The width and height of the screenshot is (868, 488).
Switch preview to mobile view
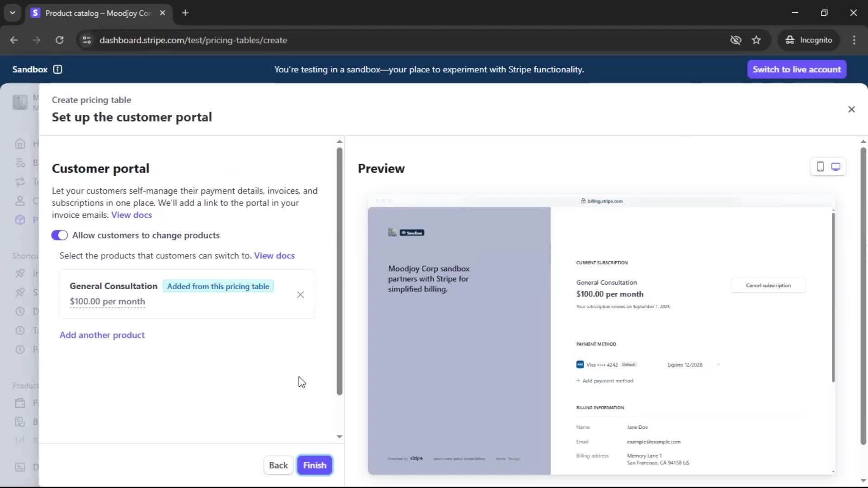pyautogui.click(x=820, y=167)
